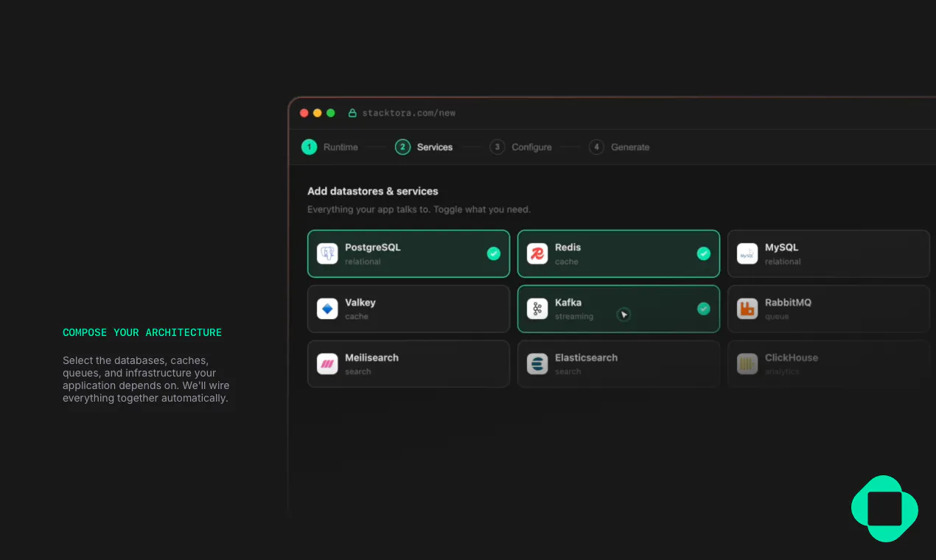This screenshot has width=936, height=560.
Task: Toggle the Meilisearch search card
Action: click(408, 364)
